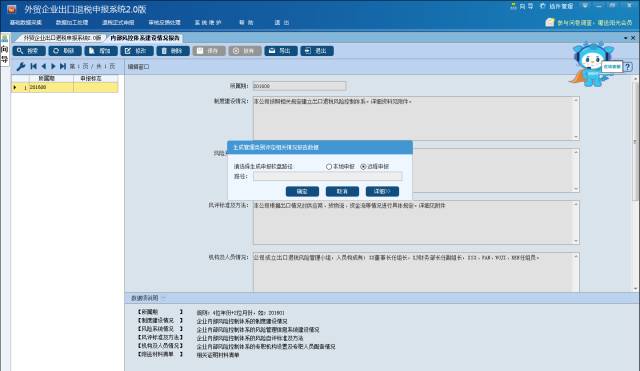The width and height of the screenshot is (640, 371).
Task: Confirm the dialog with 确定
Action: coord(302,191)
